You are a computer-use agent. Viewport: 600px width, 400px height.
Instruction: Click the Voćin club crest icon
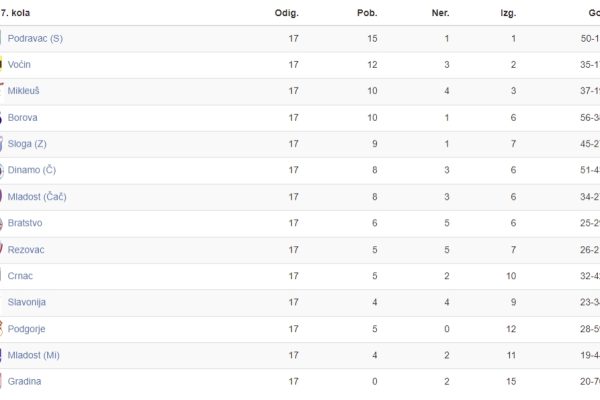(1, 64)
